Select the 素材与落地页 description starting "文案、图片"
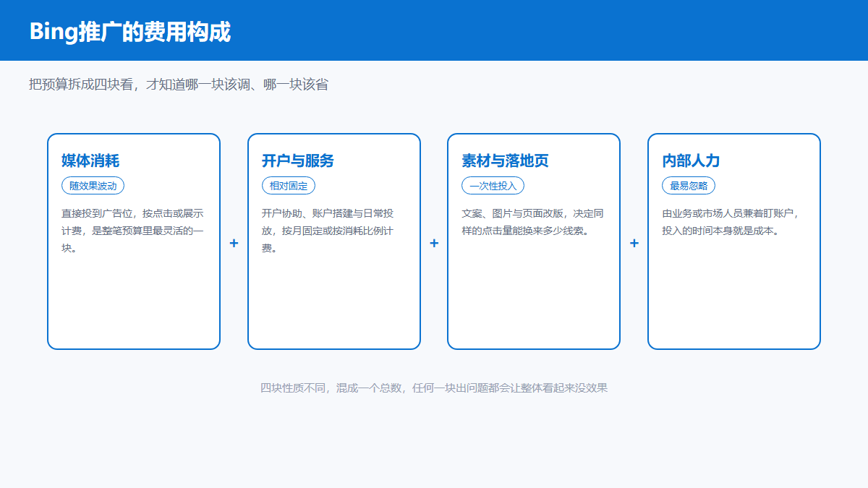The width and height of the screenshot is (868, 488). pyautogui.click(x=533, y=222)
